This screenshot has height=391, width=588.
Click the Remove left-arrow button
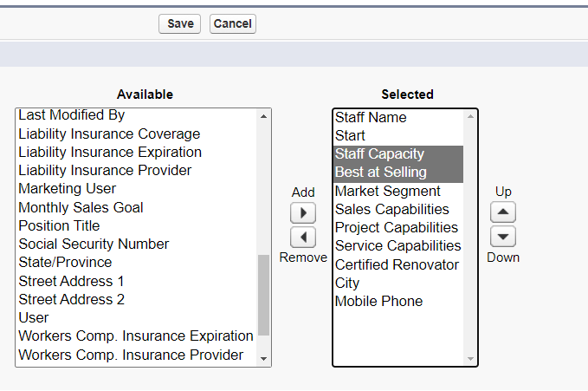[x=303, y=237]
